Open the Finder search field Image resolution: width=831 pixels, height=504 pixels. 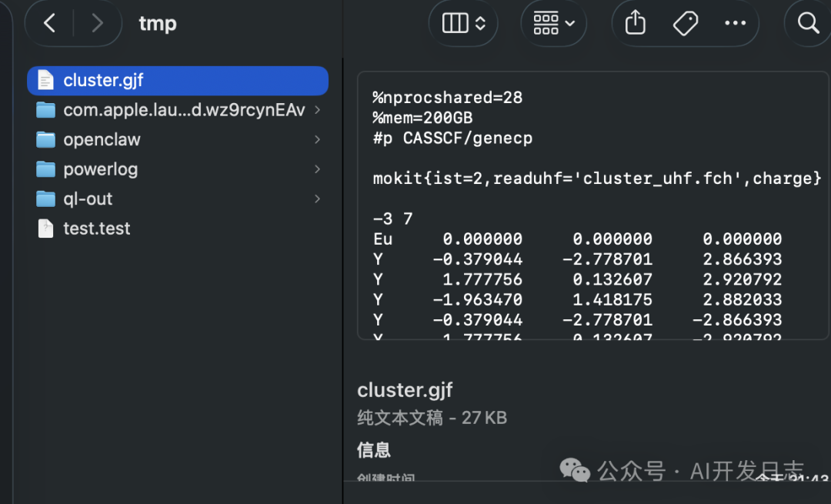808,23
